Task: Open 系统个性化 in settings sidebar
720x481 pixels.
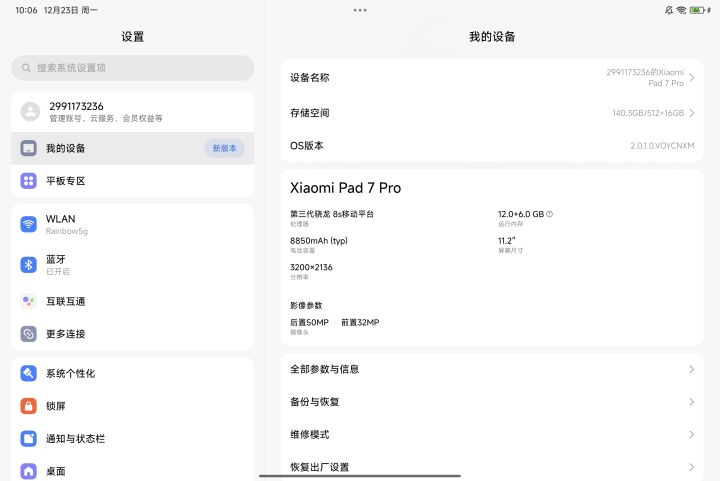Action: coord(133,373)
